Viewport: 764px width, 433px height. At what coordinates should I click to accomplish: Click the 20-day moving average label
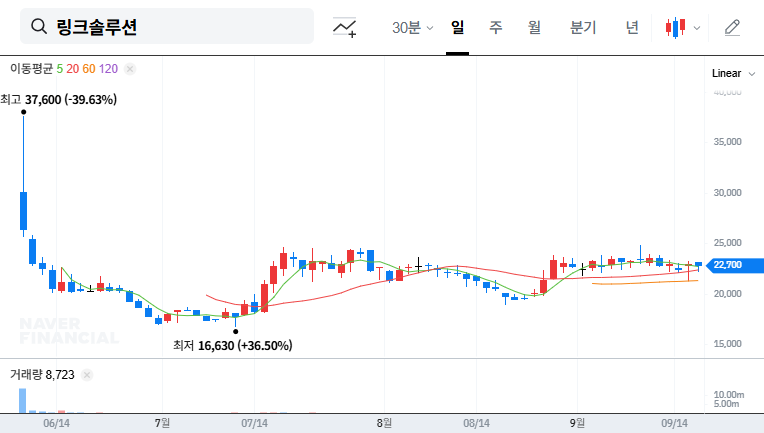point(73,69)
